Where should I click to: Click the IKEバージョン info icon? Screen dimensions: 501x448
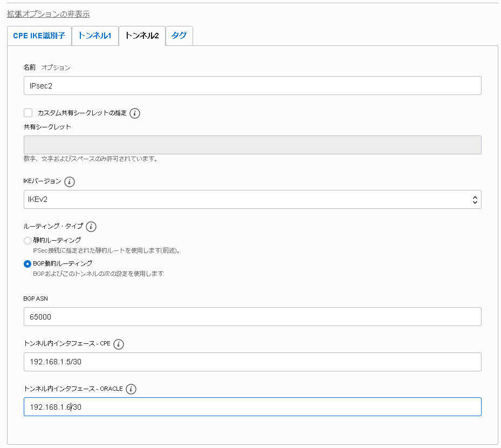(x=69, y=182)
